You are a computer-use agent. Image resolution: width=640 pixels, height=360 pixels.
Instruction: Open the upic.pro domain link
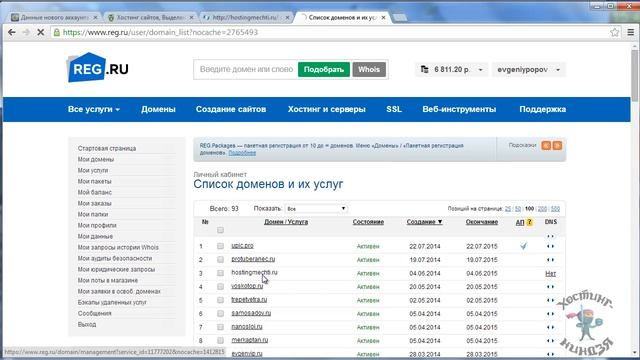tap(242, 246)
